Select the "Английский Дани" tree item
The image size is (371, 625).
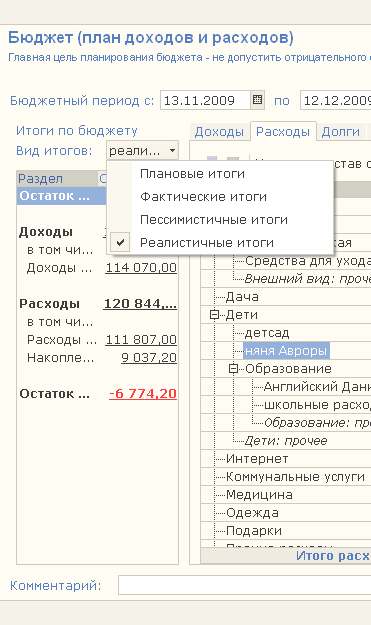(317, 387)
